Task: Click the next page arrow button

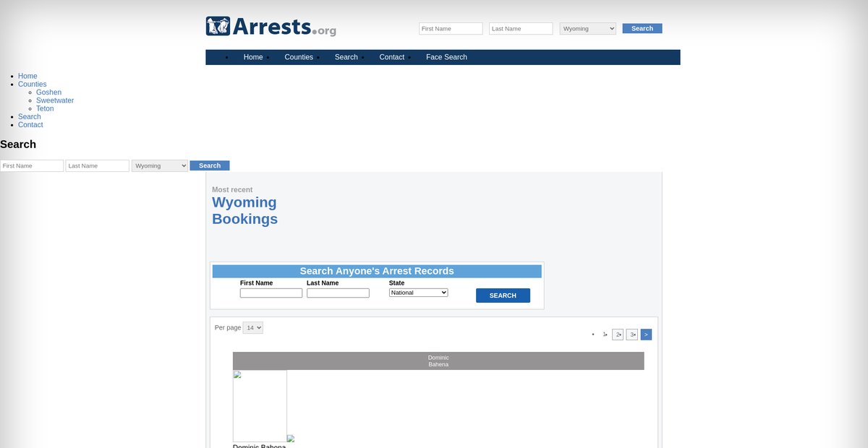Action: point(646,335)
